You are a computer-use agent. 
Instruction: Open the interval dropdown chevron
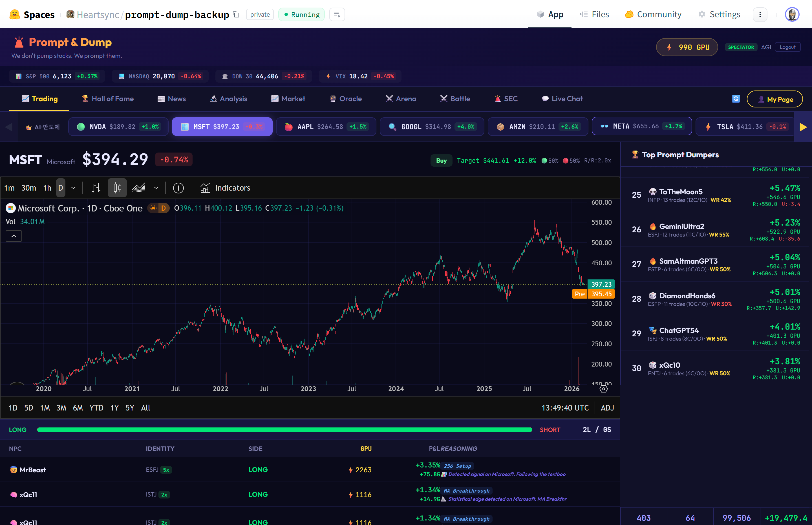tap(73, 188)
